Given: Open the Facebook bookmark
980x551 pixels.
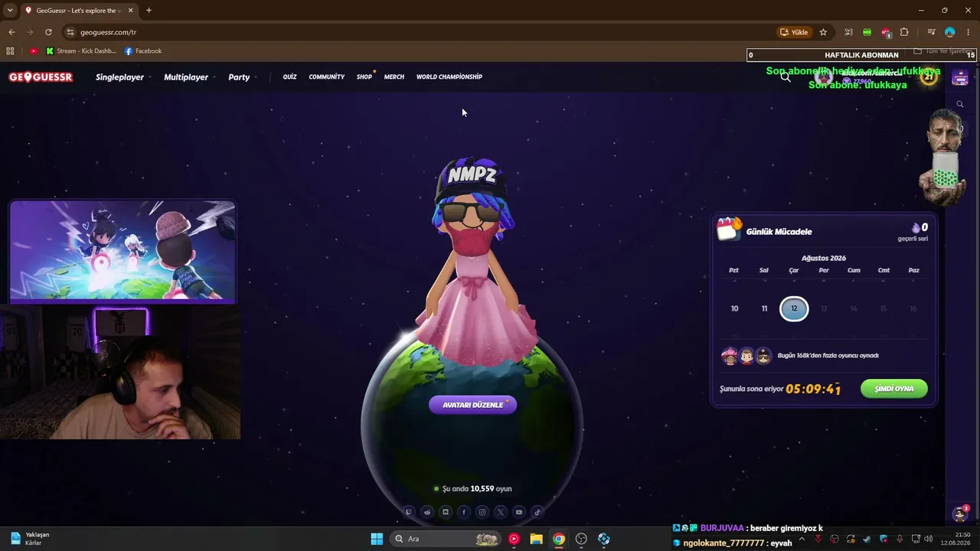Looking at the screenshot, I should (143, 51).
